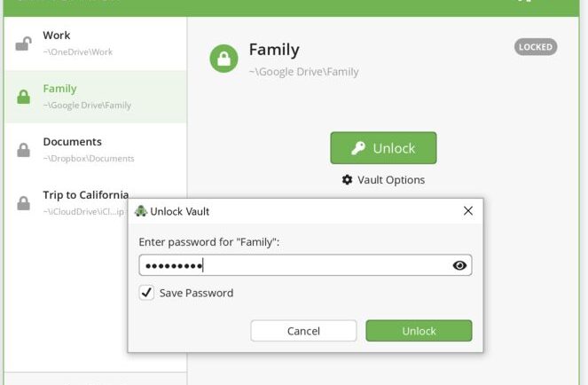Viewport: 588px width, 385px height.
Task: Click the large green circular lock icon
Action: (223, 59)
